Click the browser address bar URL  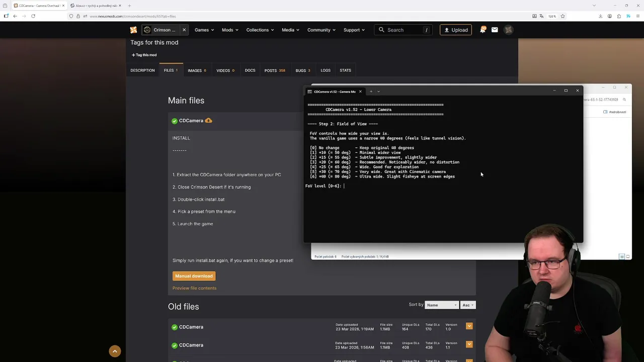click(133, 16)
